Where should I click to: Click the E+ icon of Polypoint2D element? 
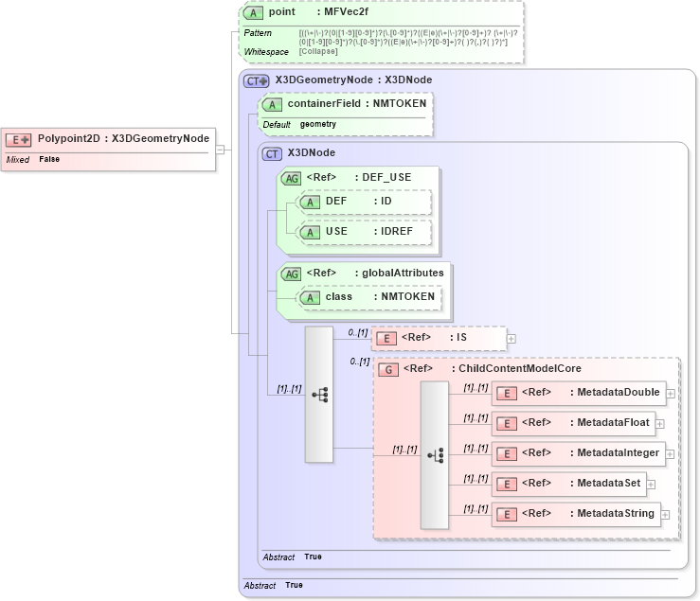click(x=18, y=140)
